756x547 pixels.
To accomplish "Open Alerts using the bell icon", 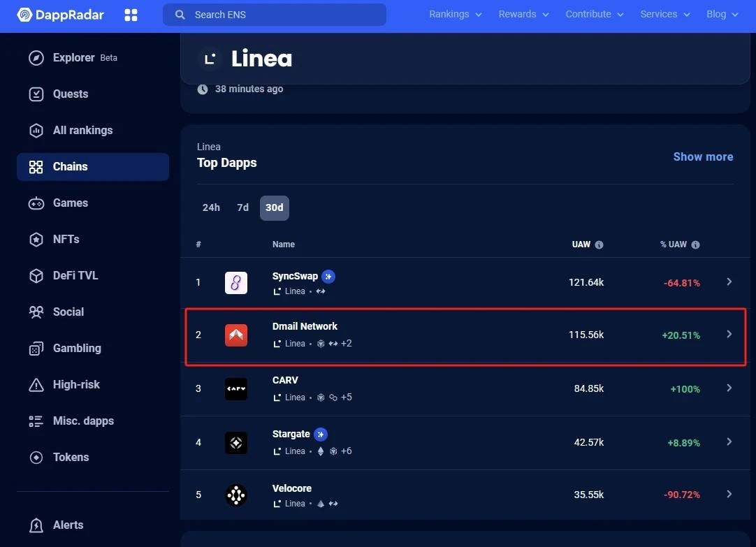I will click(36, 525).
